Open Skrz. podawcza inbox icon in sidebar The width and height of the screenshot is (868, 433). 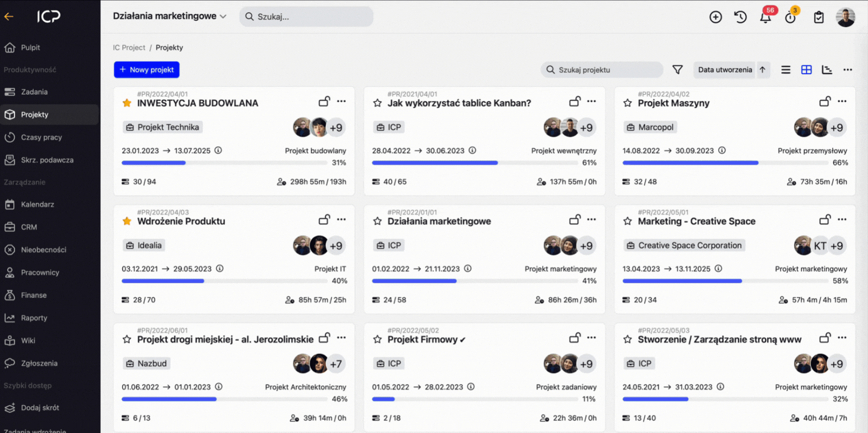click(10, 160)
